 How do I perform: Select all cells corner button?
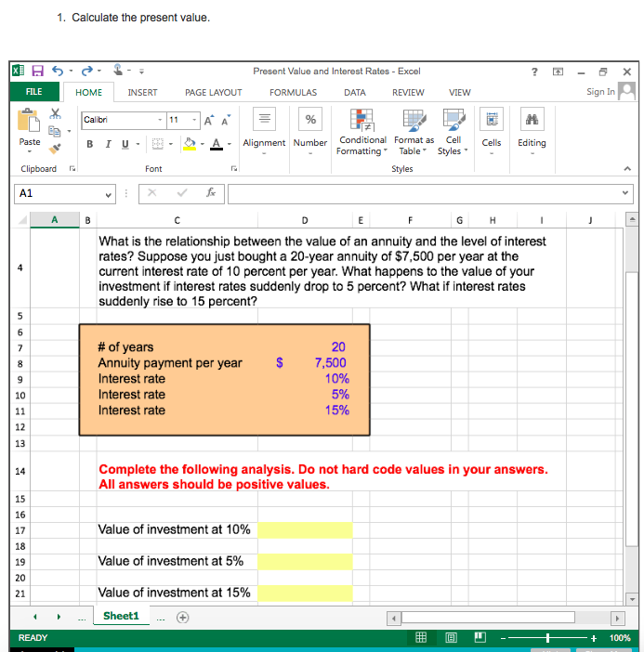pos(22,219)
